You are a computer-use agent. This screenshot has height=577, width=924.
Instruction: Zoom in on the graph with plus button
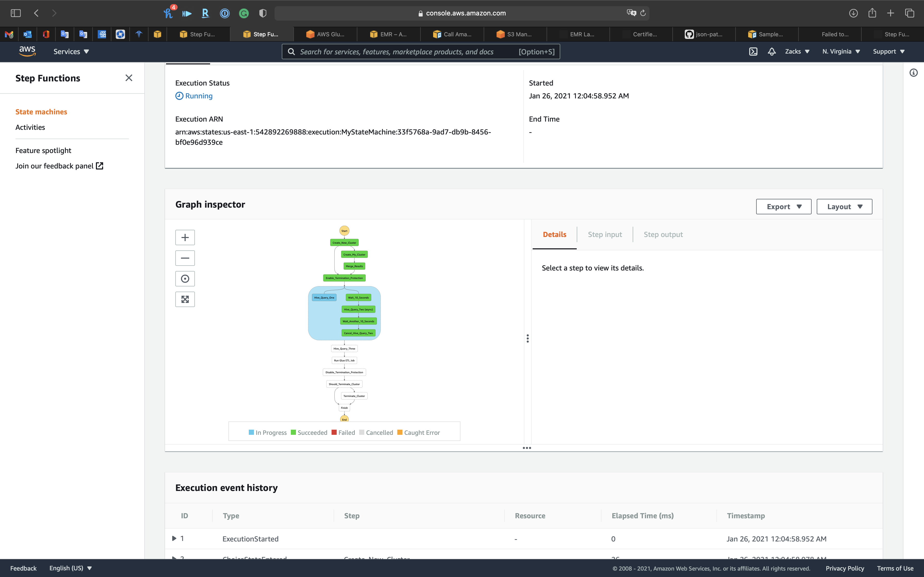(x=185, y=237)
